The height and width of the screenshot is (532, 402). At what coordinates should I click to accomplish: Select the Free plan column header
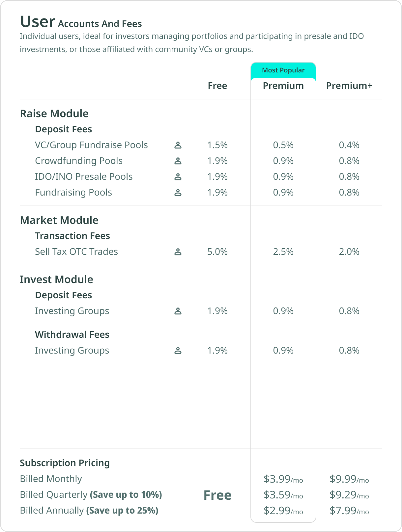217,86
